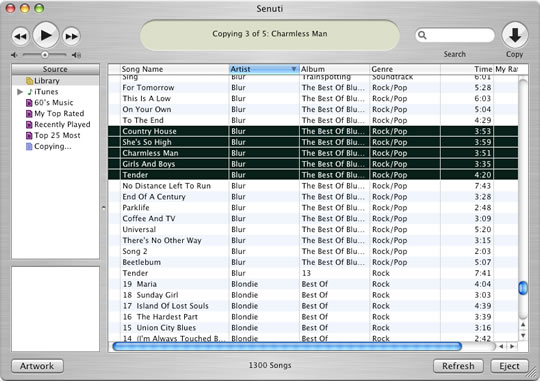The height and width of the screenshot is (381, 540).
Task: Select the song Girls And Boys
Action: 313,164
